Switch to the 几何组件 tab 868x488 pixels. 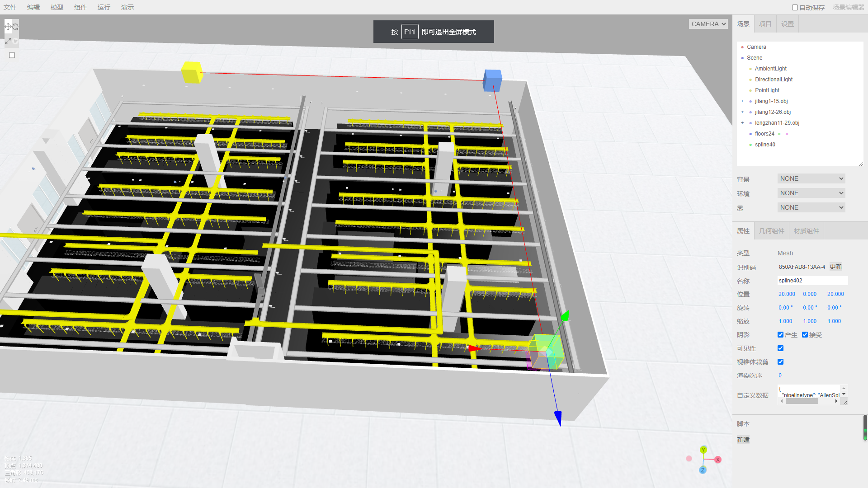tap(771, 231)
